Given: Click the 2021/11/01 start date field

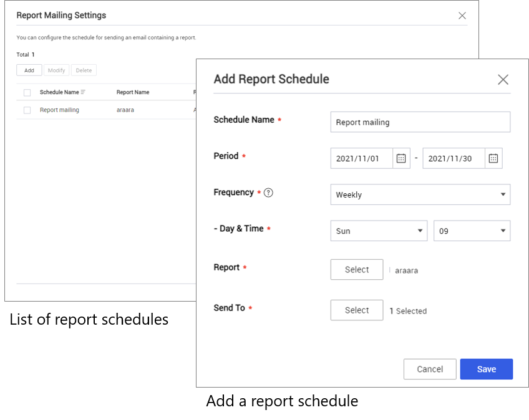Looking at the screenshot, I should point(362,158).
